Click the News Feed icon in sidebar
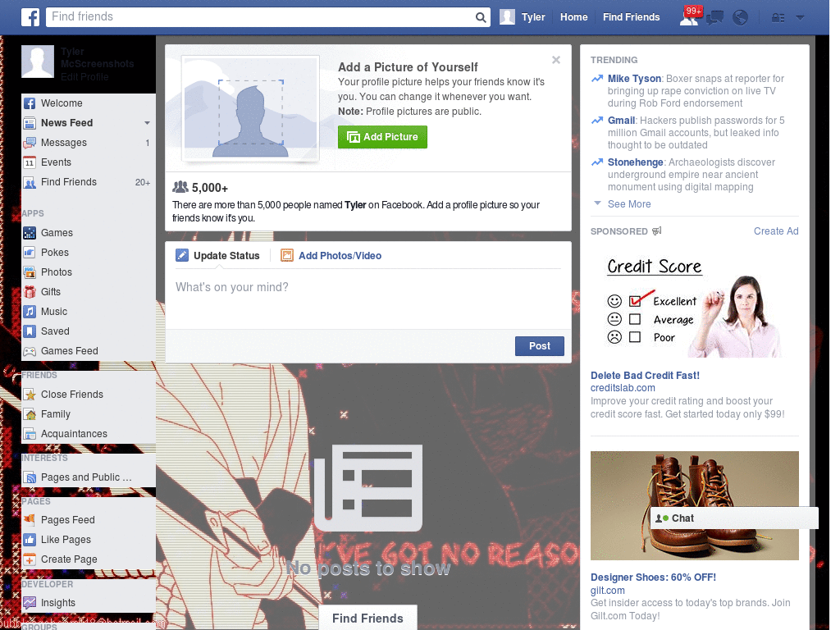 [30, 123]
